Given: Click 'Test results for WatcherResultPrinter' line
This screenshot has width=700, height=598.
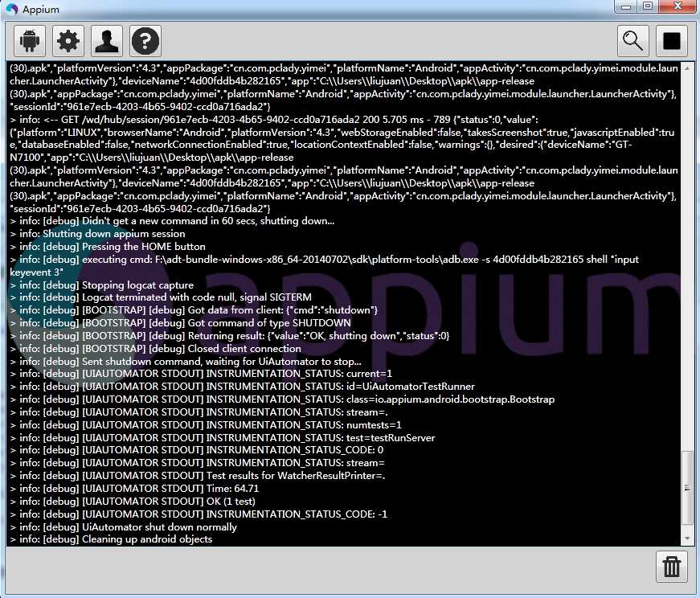Looking at the screenshot, I should pos(198,476).
